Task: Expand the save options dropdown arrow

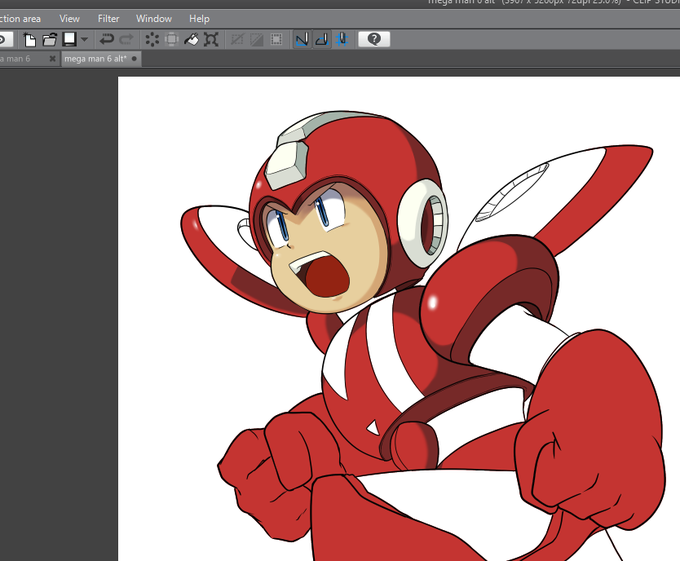Action: coord(85,40)
